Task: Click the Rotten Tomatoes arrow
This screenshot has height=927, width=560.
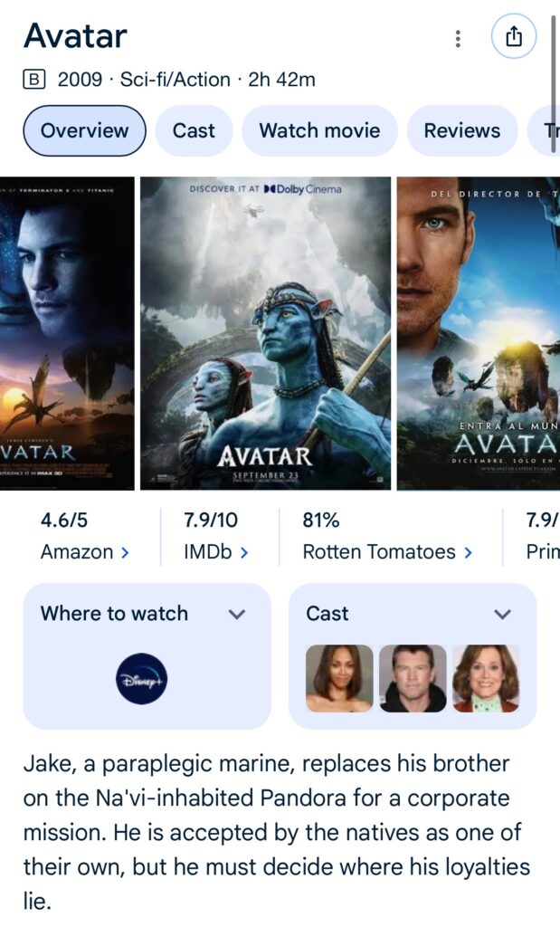Action: point(468,552)
